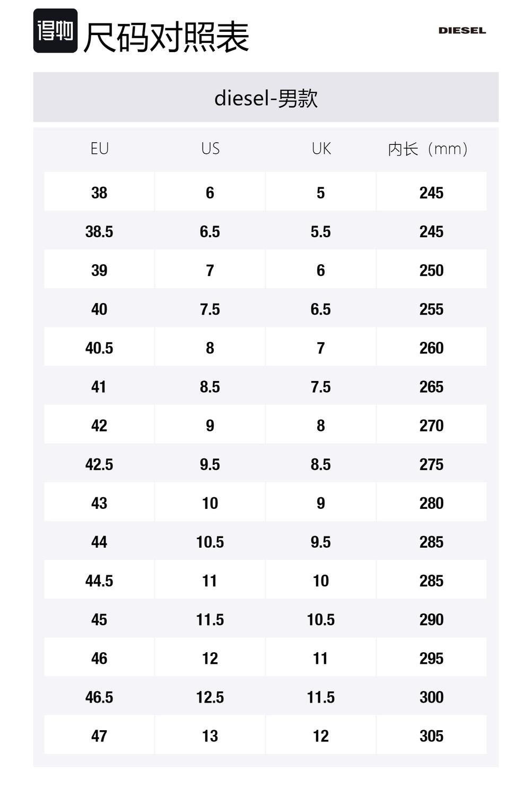This screenshot has height=796, width=532.
Task: Click the 尺码对照表 title text
Action: click(166, 37)
